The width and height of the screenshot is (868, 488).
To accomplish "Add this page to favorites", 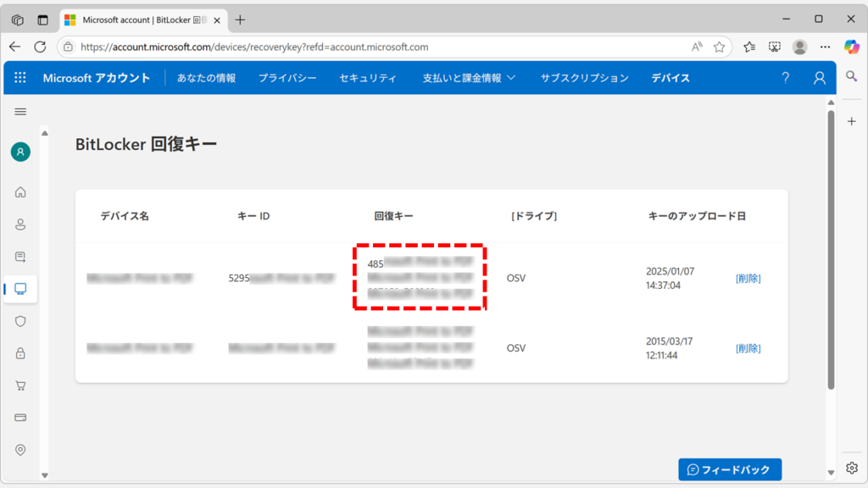I will point(719,47).
